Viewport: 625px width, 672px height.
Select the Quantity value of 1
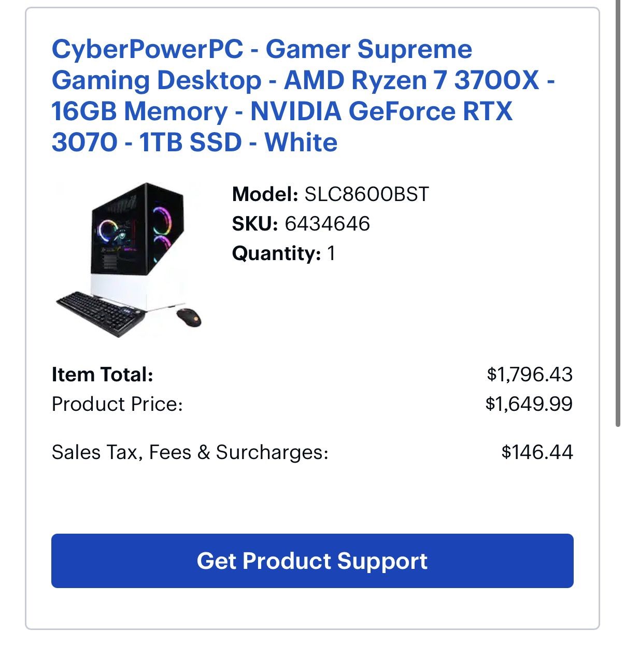point(332,253)
